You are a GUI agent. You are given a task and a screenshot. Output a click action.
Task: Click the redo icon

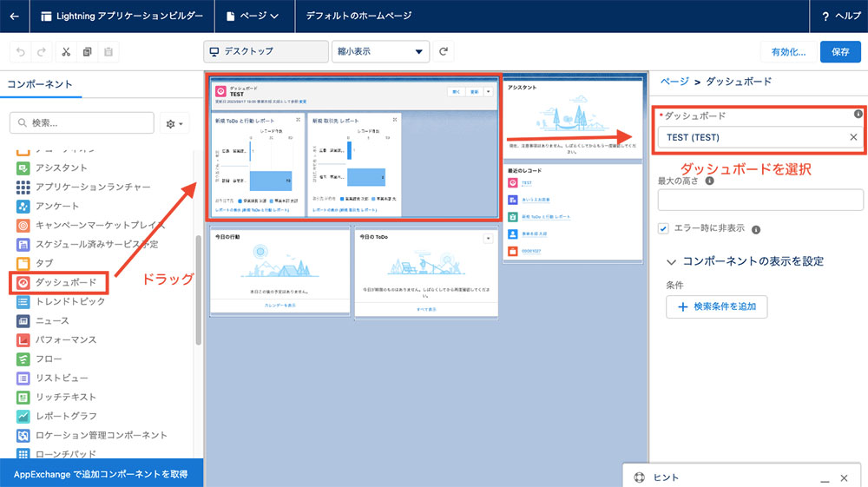[42, 52]
